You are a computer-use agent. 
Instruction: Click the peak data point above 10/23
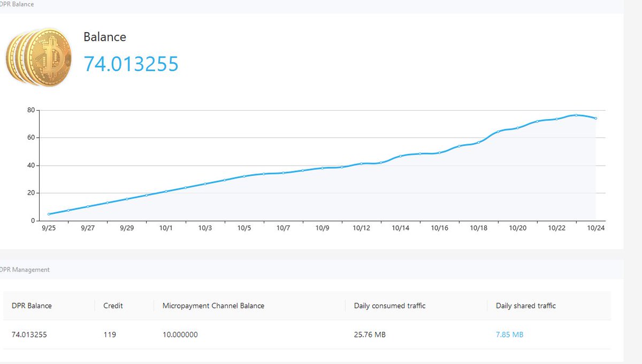pos(576,115)
